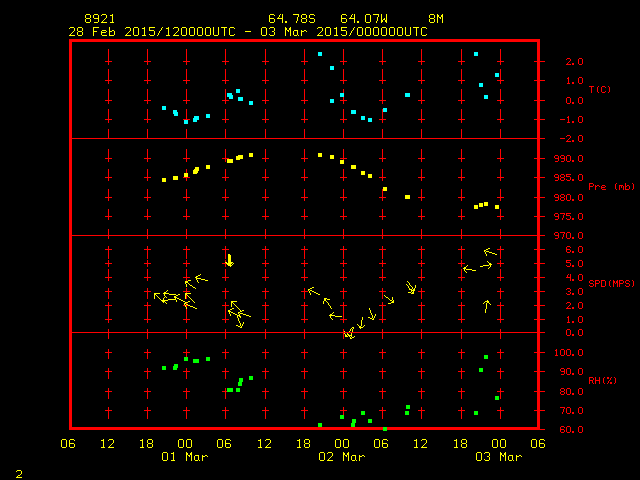The height and width of the screenshot is (480, 640).
Task: Pick the 01 Mar date label
Action: click(x=185, y=457)
